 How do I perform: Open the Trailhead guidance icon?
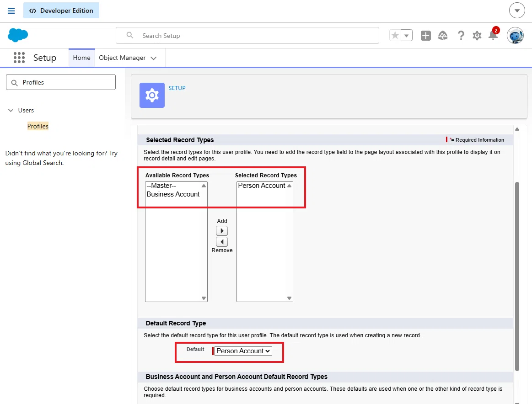tap(442, 35)
